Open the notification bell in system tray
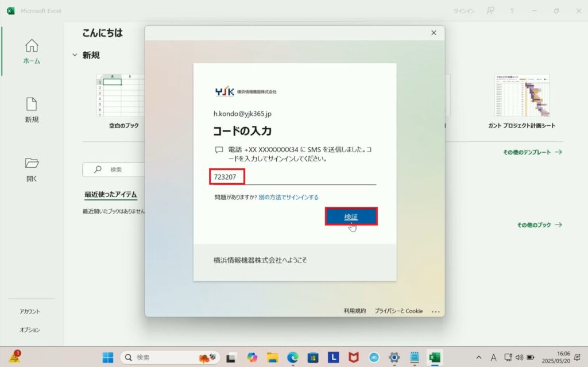 (x=578, y=358)
